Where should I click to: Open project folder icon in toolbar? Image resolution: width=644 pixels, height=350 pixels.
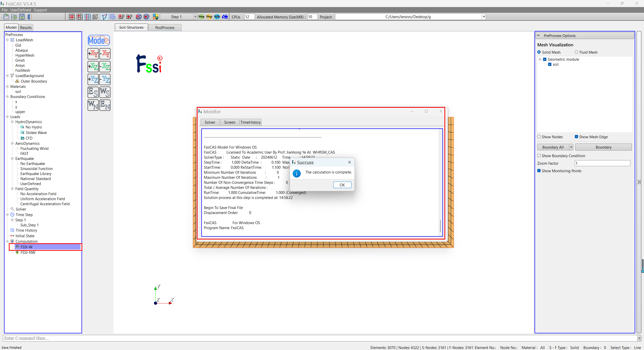[6, 17]
